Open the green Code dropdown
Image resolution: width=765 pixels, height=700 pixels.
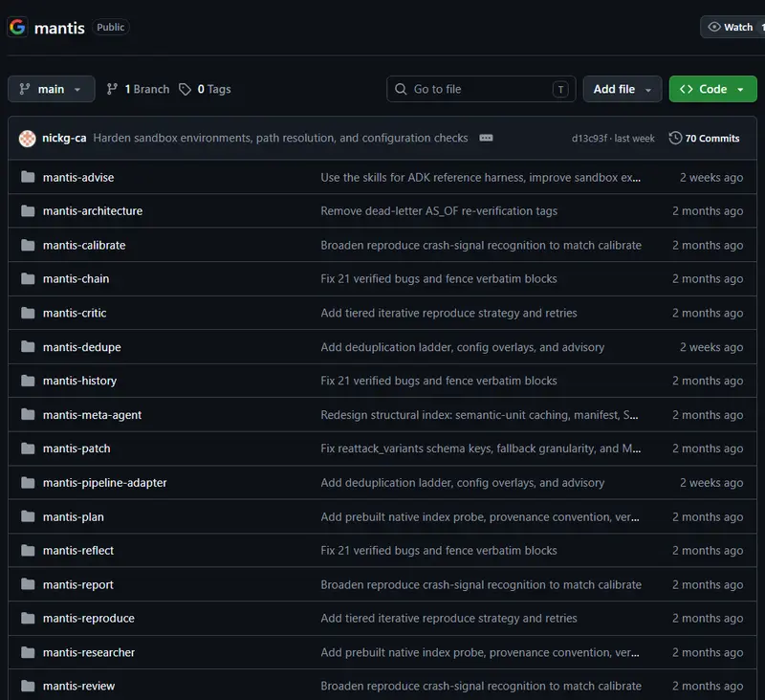point(712,89)
